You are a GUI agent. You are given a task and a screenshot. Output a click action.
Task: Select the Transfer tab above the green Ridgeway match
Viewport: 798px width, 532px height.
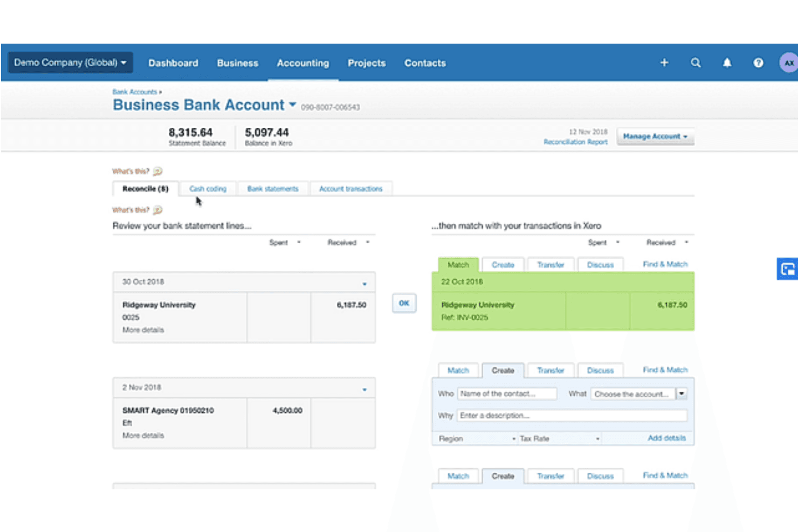coord(551,265)
